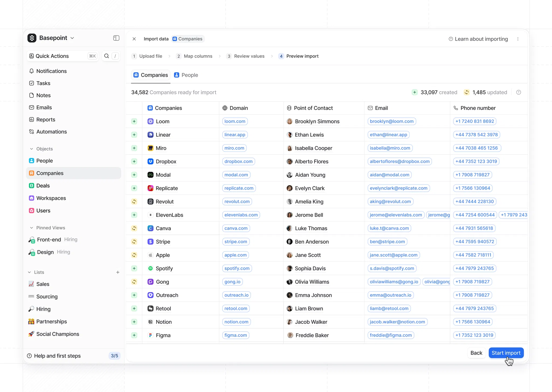Open Automations in the sidebar

tap(51, 132)
